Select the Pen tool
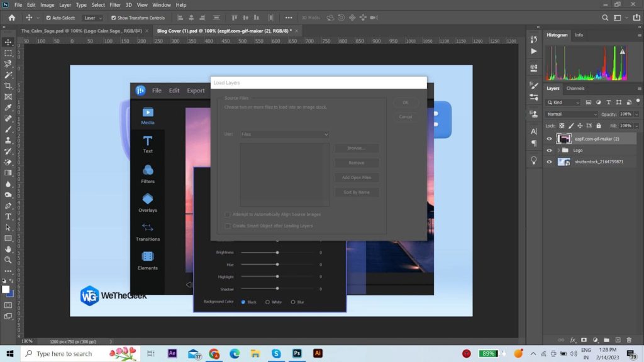Viewport: 644px width, 362px height. pyautogui.click(x=8, y=206)
